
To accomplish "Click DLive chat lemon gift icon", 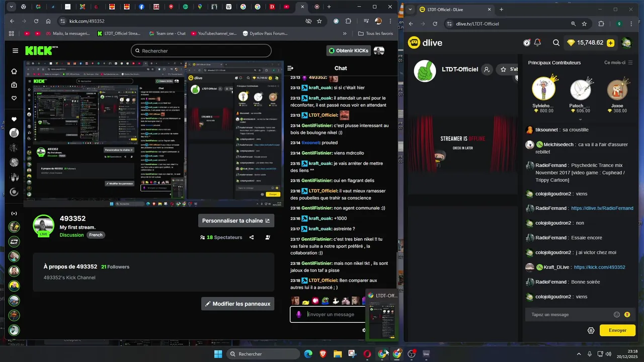I will pyautogui.click(x=627, y=315).
